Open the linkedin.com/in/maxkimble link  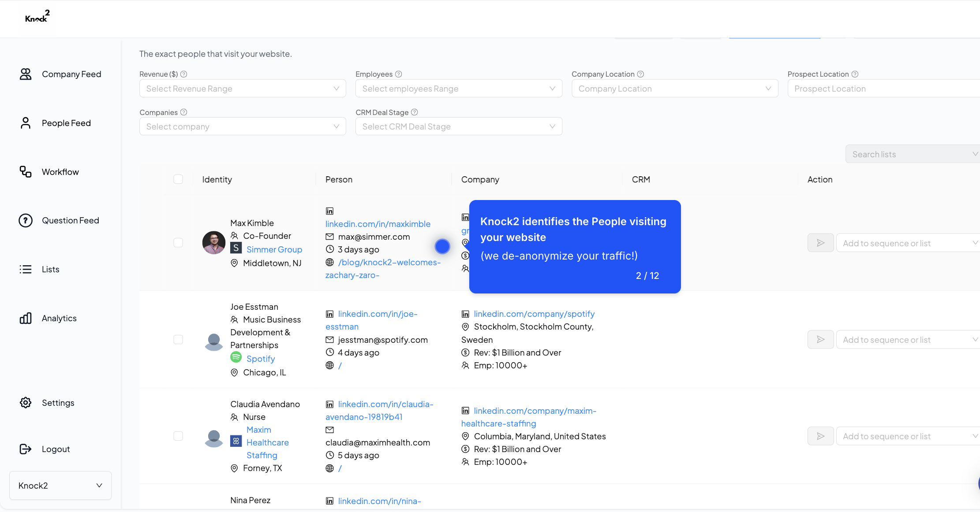378,224
